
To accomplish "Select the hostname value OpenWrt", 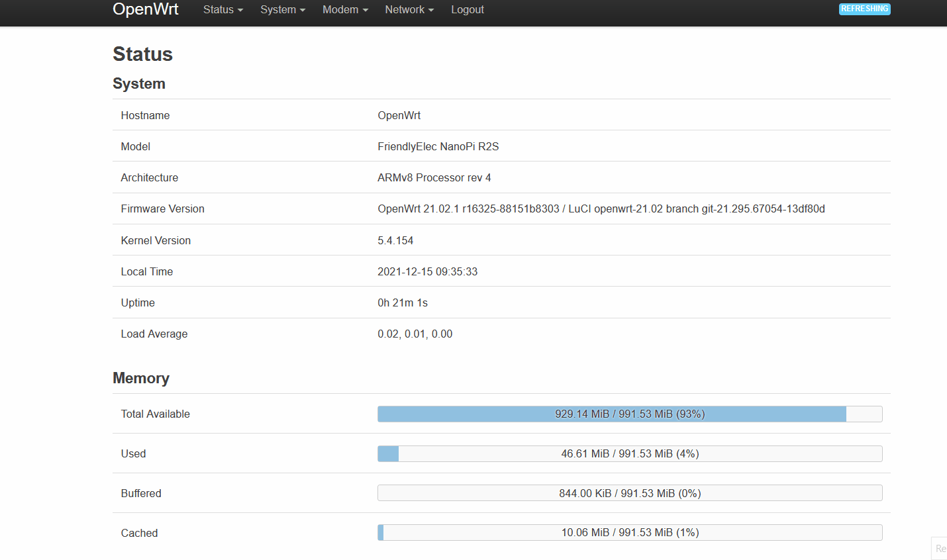I will point(399,115).
